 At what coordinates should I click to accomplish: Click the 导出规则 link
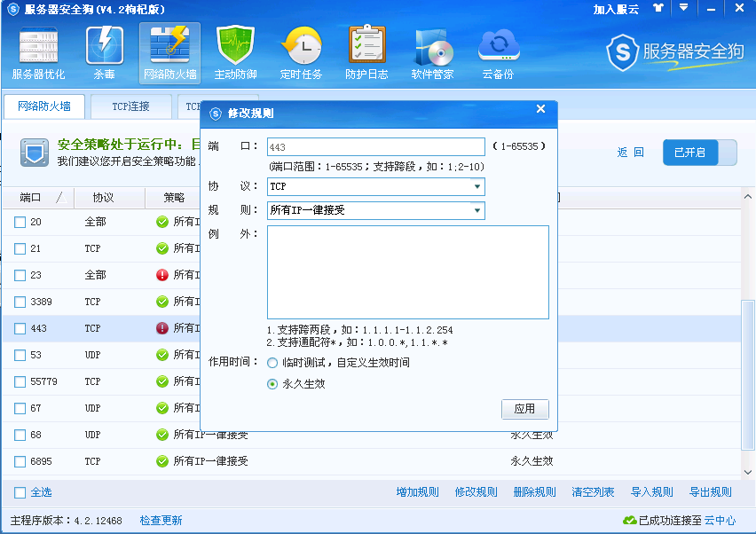tap(710, 492)
